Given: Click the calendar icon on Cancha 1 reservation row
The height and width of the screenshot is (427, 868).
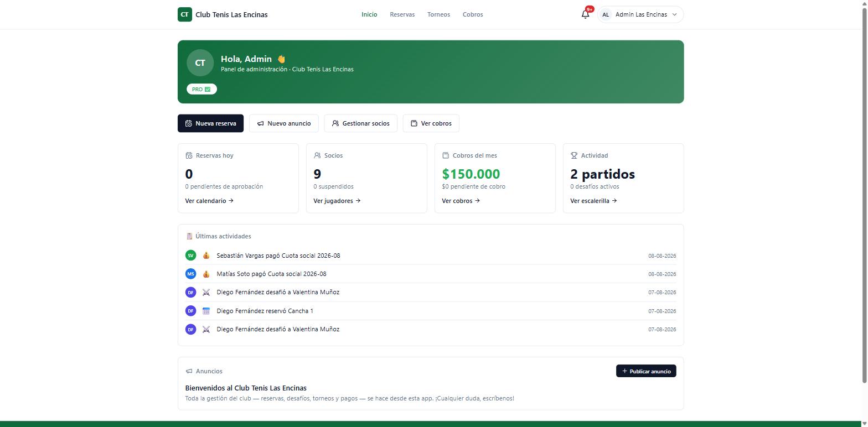Looking at the screenshot, I should pyautogui.click(x=206, y=311).
